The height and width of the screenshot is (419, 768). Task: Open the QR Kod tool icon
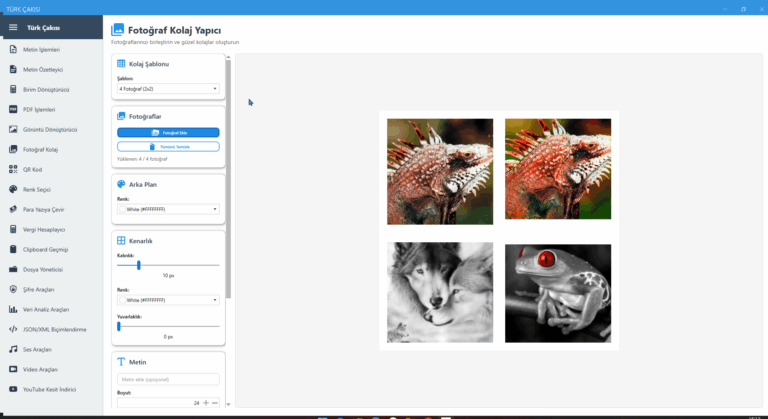(13, 169)
